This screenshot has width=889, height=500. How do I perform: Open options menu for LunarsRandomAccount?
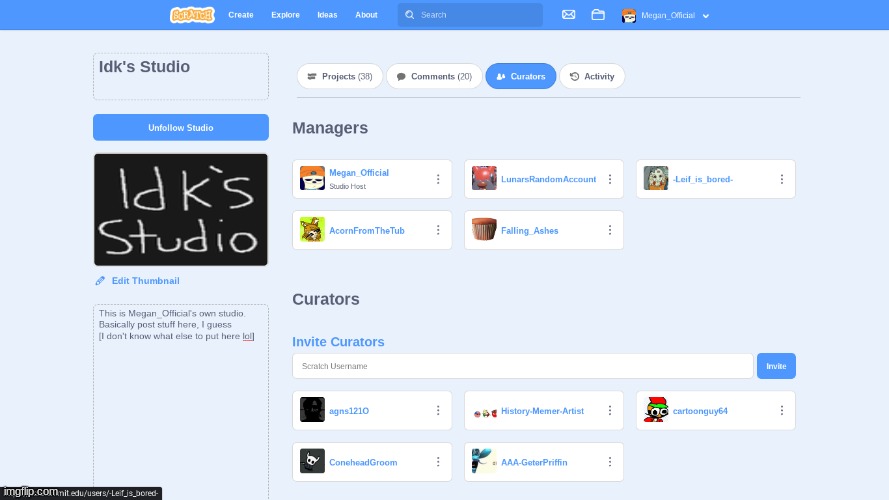click(x=610, y=179)
